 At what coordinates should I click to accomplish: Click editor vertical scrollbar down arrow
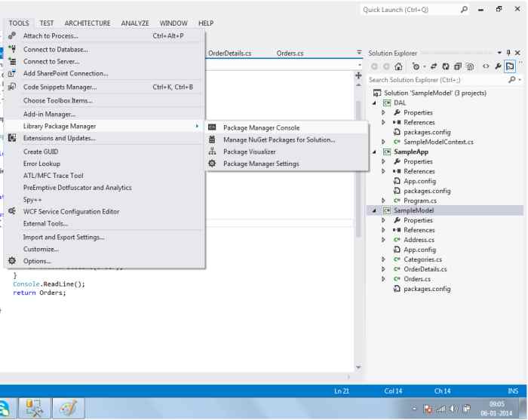tap(358, 367)
